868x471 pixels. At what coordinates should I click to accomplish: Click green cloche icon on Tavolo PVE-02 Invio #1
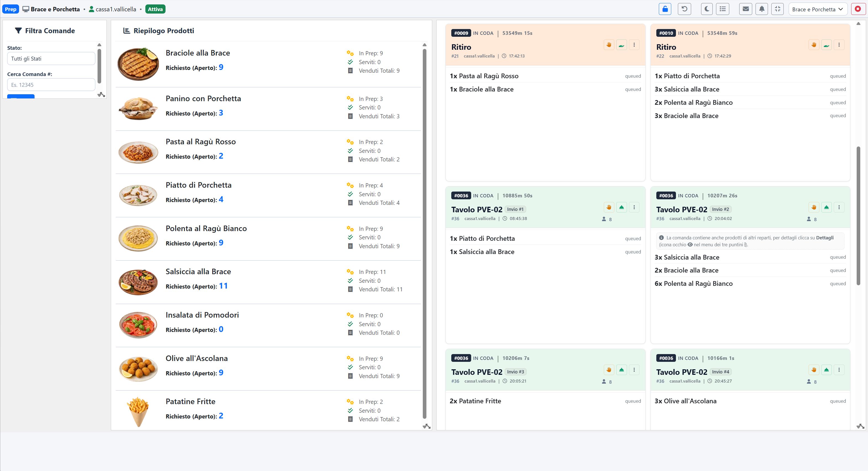[x=622, y=207]
